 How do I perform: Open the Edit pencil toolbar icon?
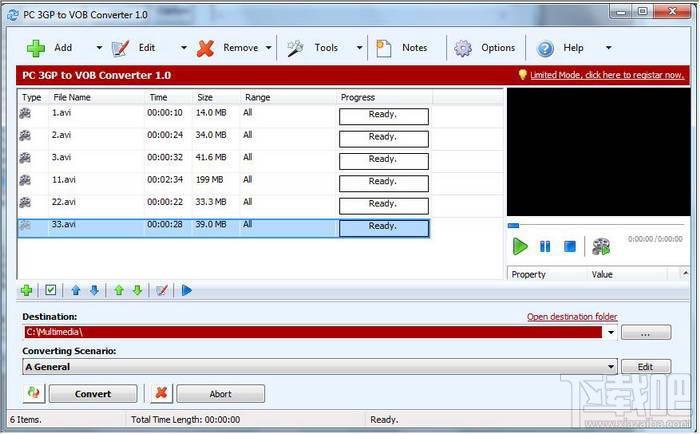point(120,48)
